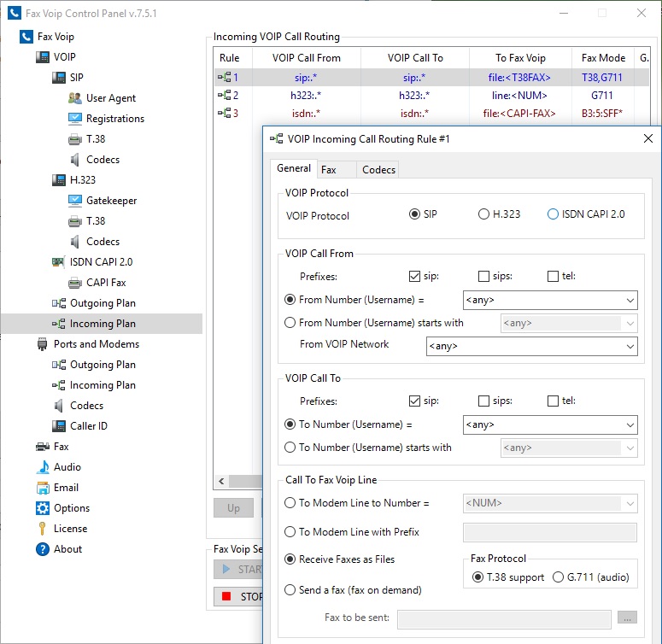Click the printer icon beside T.38 under SIP

(74, 139)
